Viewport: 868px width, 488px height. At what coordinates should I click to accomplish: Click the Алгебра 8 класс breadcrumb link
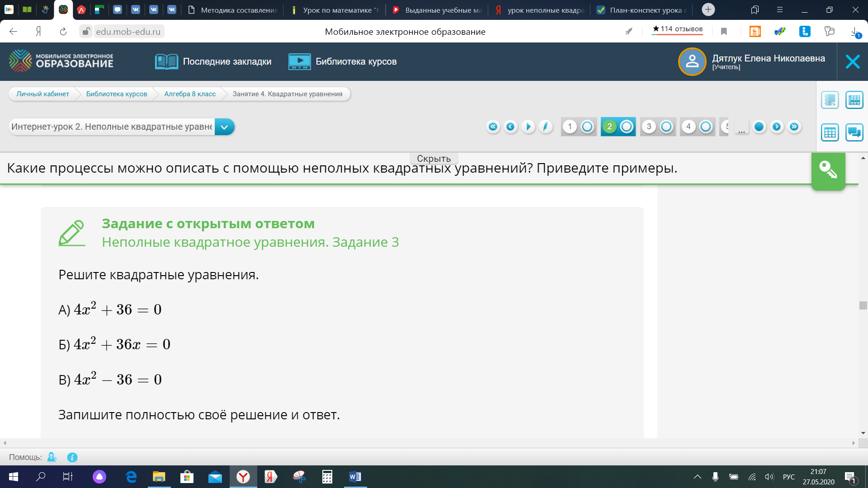190,94
